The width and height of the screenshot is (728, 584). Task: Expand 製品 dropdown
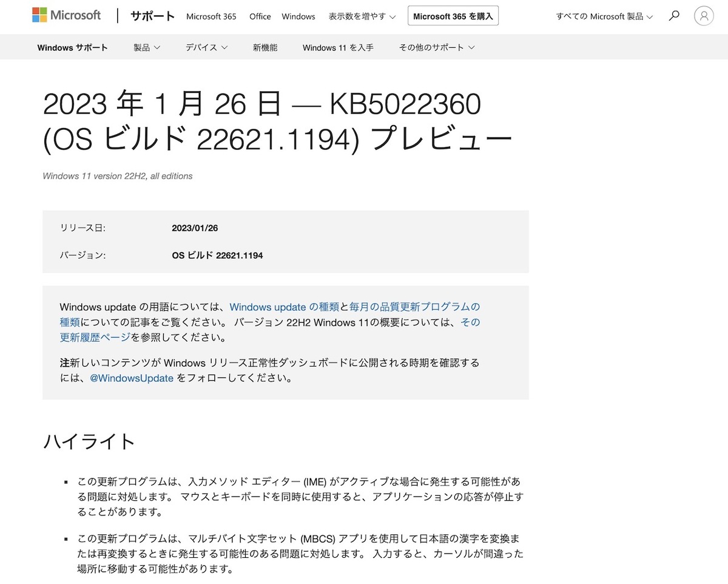tap(147, 47)
